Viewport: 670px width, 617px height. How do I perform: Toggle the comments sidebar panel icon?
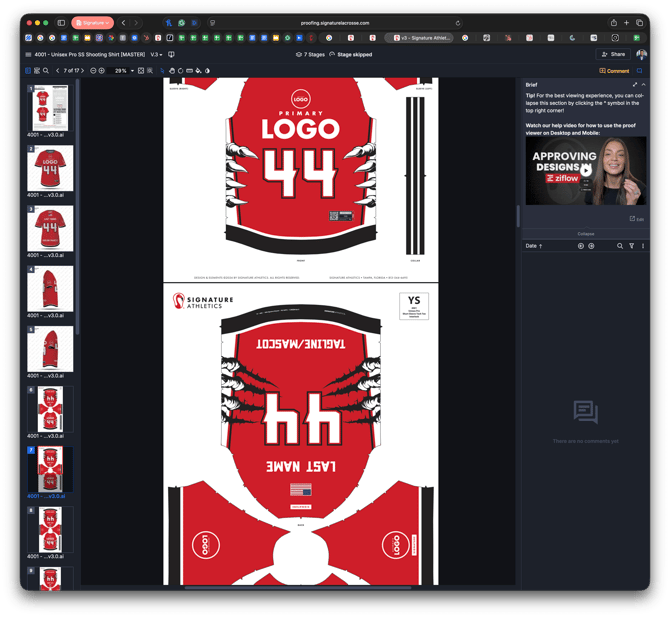coord(640,71)
